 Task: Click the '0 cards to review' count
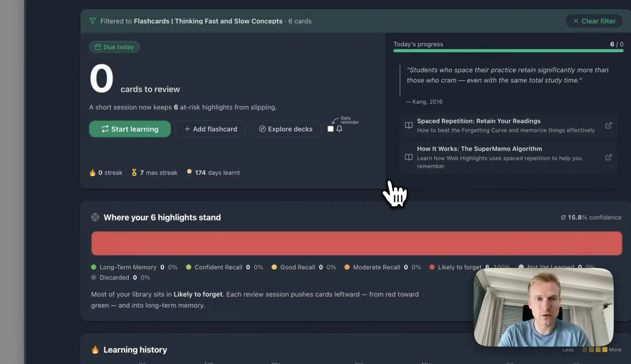134,79
